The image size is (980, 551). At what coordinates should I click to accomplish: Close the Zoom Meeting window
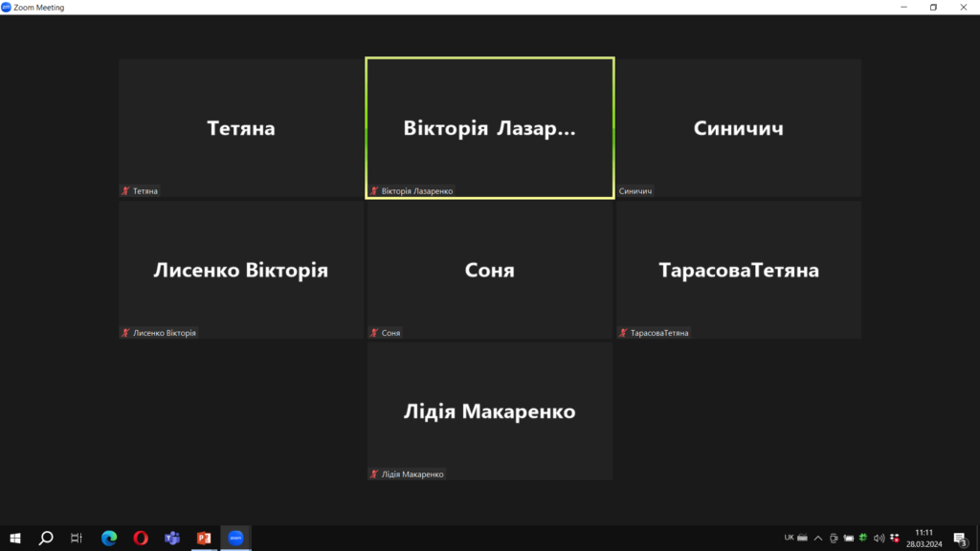(964, 7)
